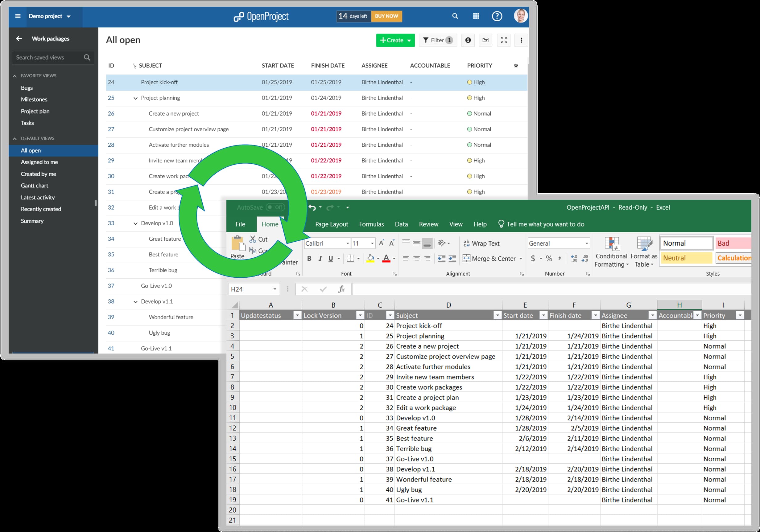Viewport: 760px width, 532px height.
Task: Click the settings gear icon in work packages
Action: click(x=516, y=65)
